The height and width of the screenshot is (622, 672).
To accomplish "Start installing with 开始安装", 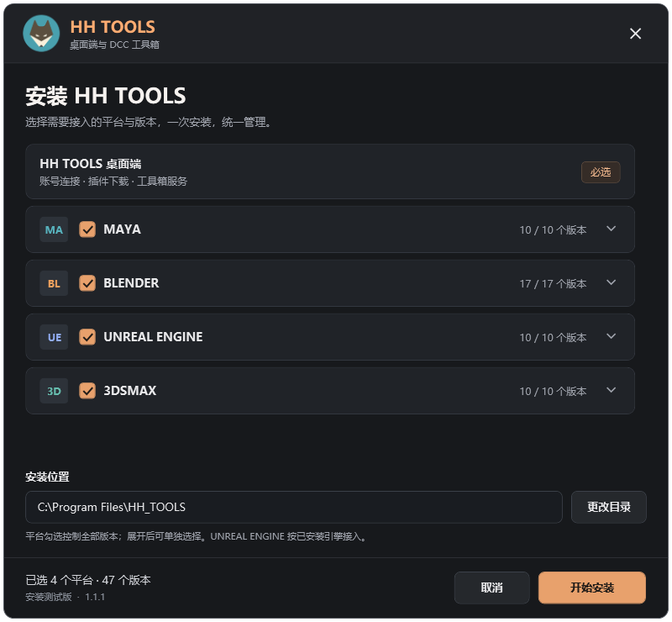I will click(592, 588).
